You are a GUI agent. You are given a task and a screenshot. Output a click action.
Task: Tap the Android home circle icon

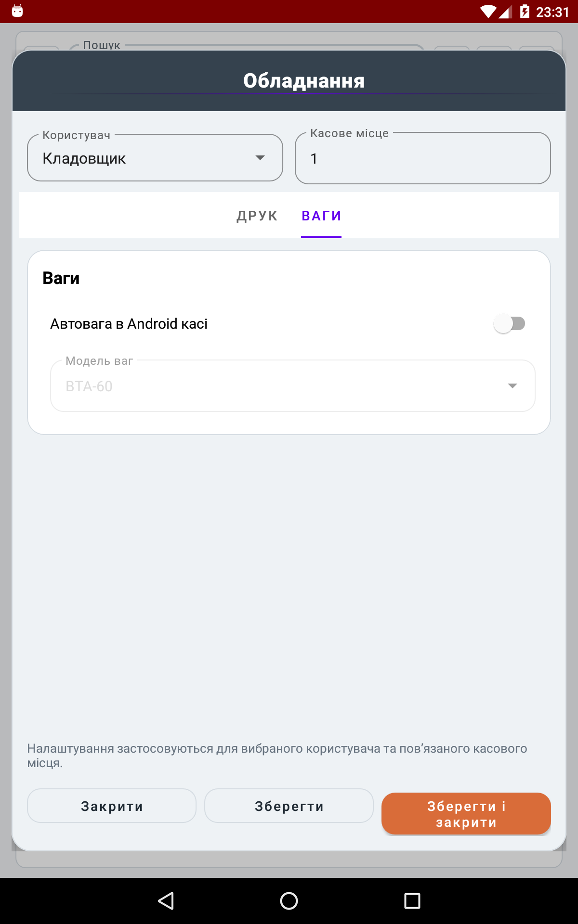click(x=289, y=900)
